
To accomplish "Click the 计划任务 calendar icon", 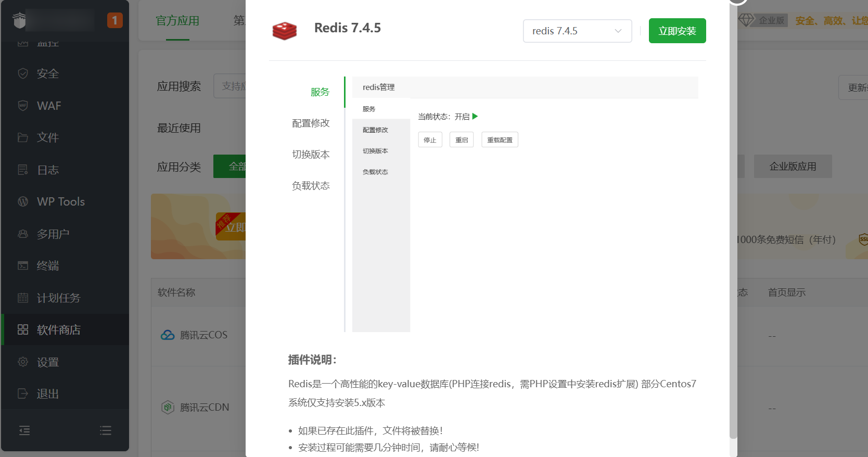I will (23, 298).
